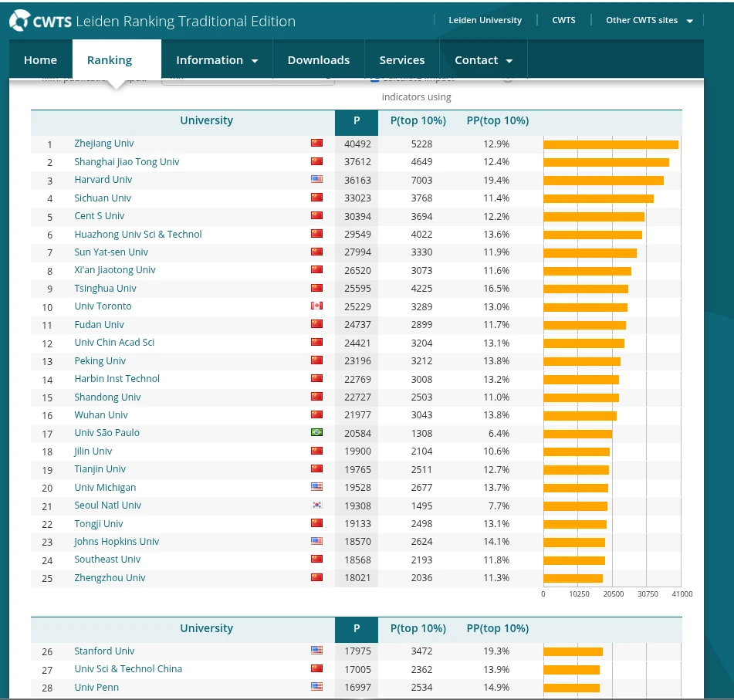Go to the Home tab
734x700 pixels.
pos(40,60)
